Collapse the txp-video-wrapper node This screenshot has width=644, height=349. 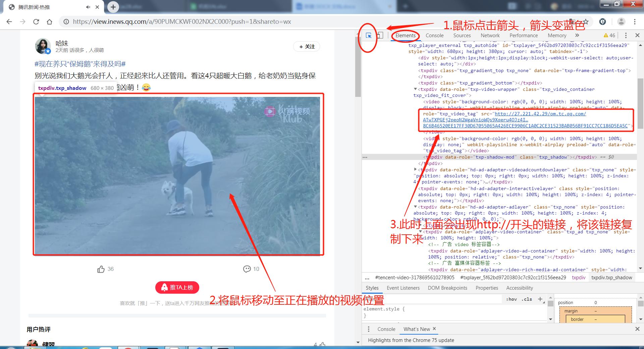point(415,89)
